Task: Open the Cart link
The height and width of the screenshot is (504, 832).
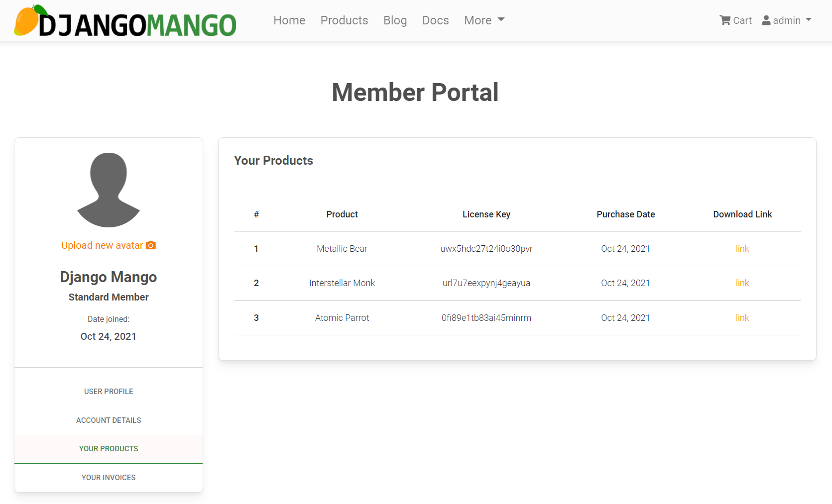Action: pos(735,20)
